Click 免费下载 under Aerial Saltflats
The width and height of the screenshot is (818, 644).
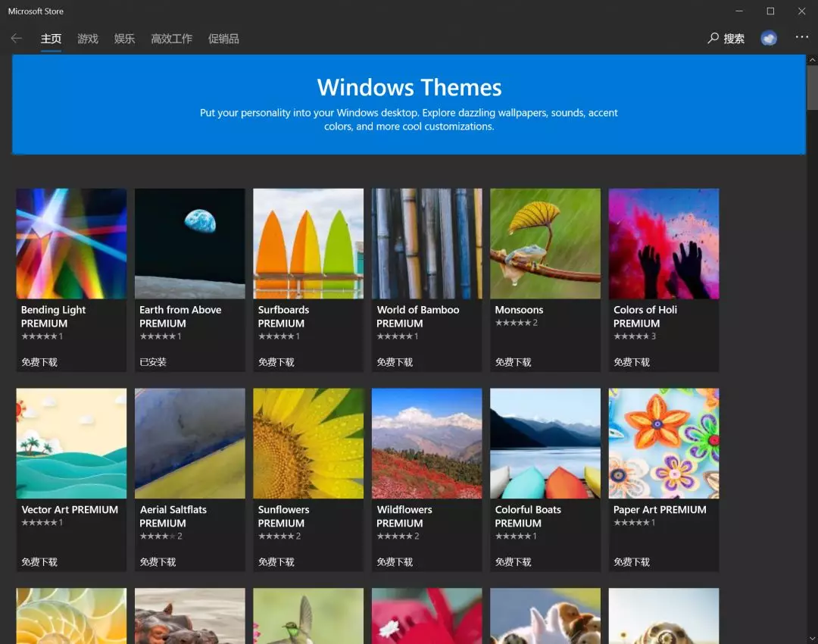point(158,562)
